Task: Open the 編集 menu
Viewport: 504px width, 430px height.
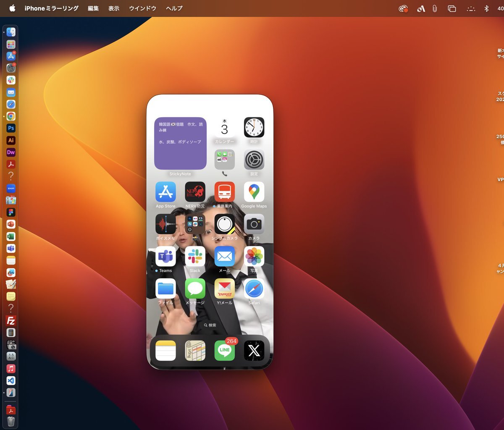Action: point(93,8)
